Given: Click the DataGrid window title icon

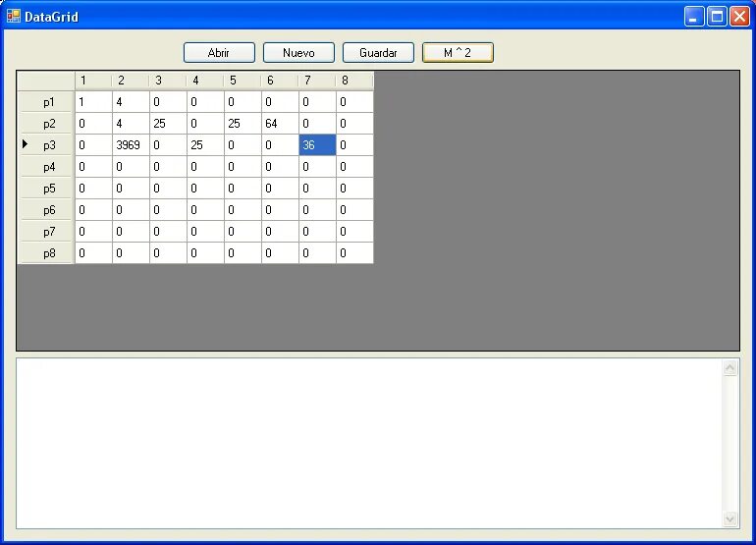Looking at the screenshot, I should pos(14,17).
